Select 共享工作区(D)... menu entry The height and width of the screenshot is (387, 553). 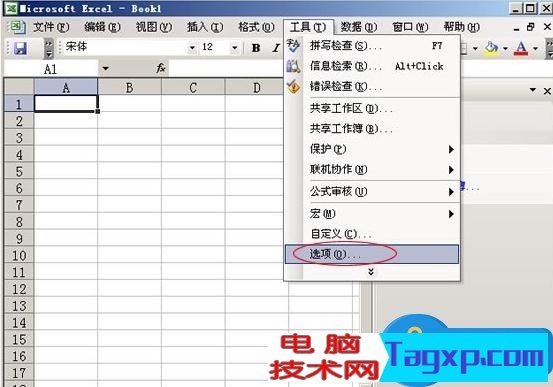click(372, 108)
